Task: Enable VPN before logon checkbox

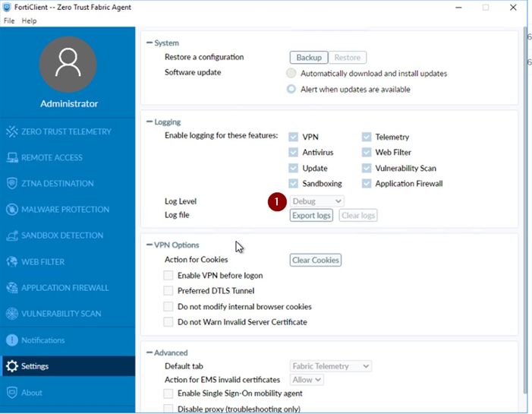Action: pyautogui.click(x=168, y=275)
